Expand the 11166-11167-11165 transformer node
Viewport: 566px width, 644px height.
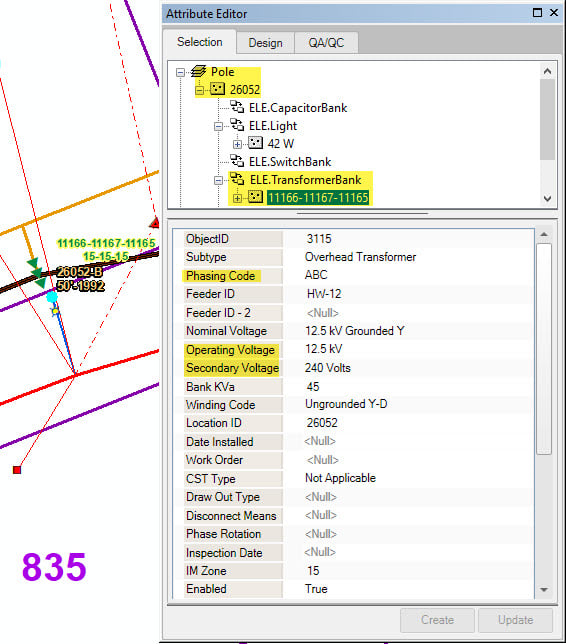point(237,198)
